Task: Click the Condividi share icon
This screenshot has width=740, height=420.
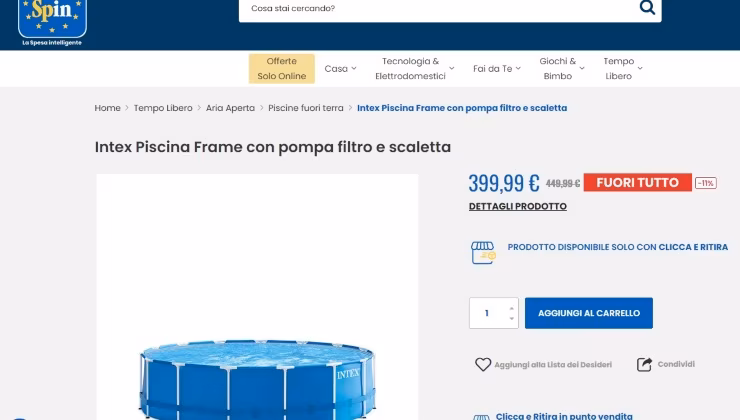Action: click(x=644, y=364)
